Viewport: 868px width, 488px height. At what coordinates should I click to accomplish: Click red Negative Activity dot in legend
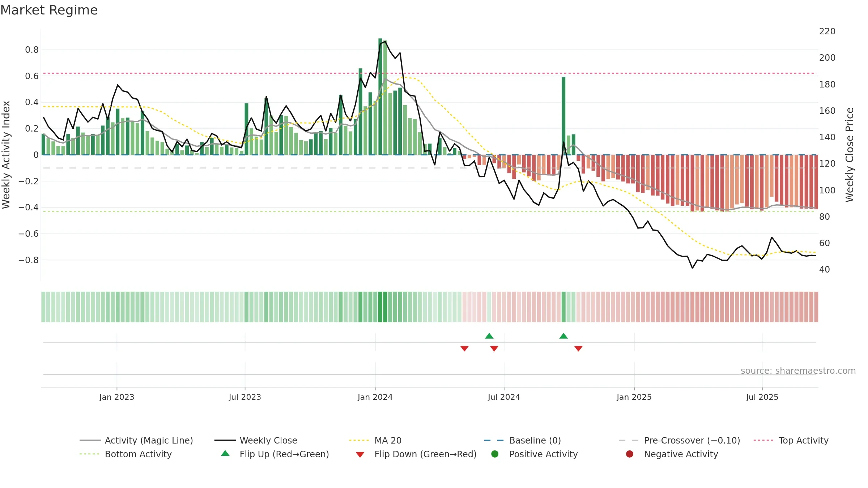point(630,454)
